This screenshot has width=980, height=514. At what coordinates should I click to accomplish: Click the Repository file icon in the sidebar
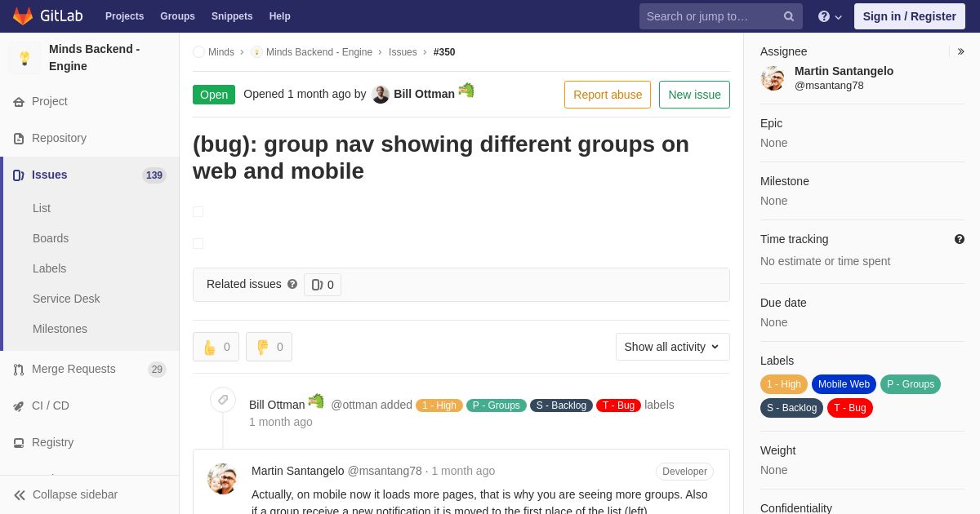19,139
